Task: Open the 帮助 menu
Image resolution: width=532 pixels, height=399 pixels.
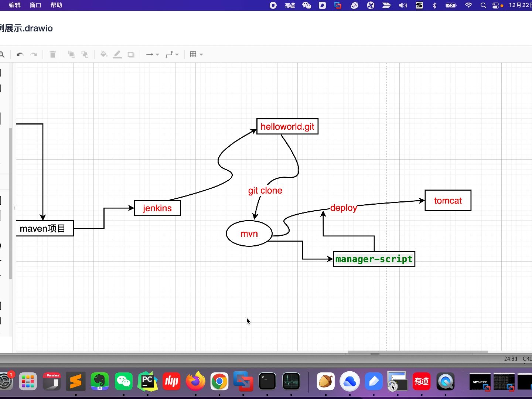Action: [56, 5]
